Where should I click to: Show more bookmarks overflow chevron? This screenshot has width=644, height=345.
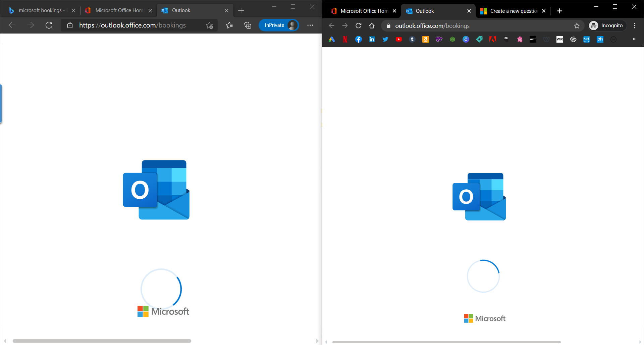[x=634, y=39]
